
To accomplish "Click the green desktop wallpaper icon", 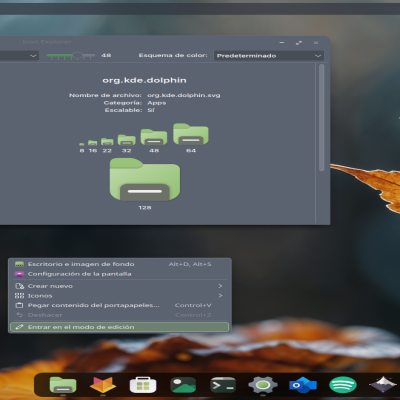I will point(19,264).
